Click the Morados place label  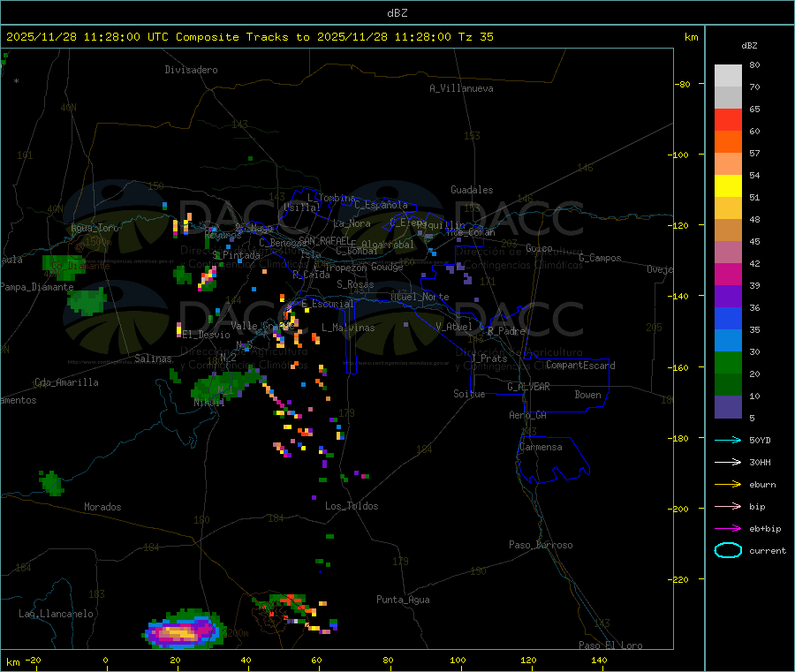pyautogui.click(x=102, y=507)
